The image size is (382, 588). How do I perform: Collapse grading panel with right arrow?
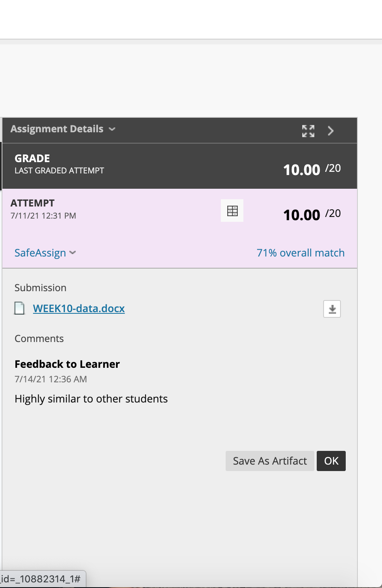[331, 131]
